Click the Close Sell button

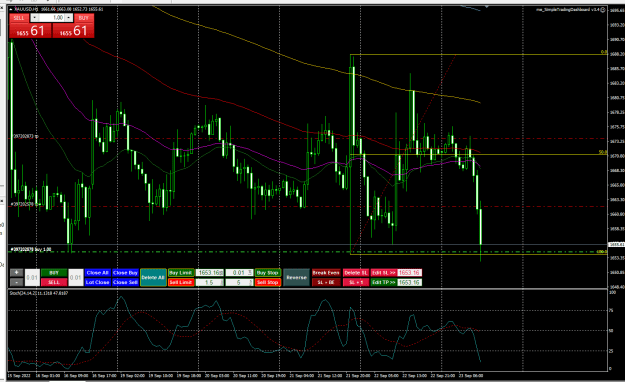(x=125, y=282)
